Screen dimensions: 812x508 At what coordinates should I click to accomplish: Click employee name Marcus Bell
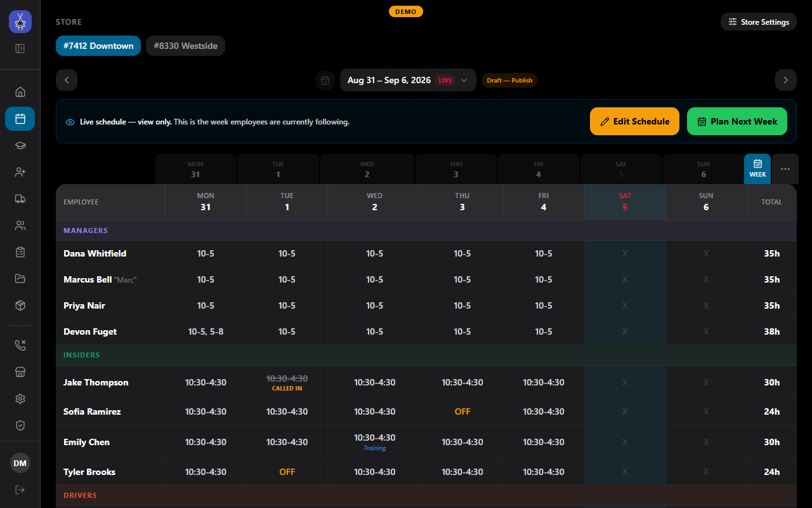point(88,279)
